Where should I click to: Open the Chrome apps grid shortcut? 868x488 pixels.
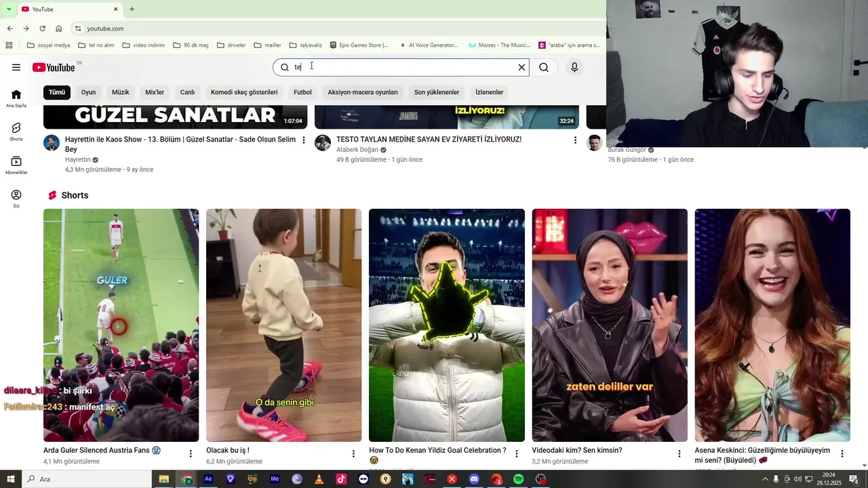[x=9, y=45]
